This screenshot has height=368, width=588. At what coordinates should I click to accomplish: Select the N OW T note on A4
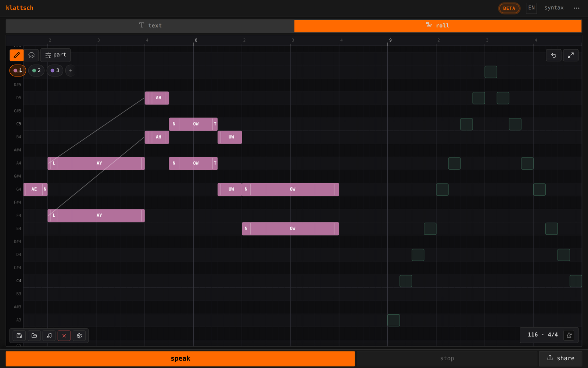(x=193, y=163)
